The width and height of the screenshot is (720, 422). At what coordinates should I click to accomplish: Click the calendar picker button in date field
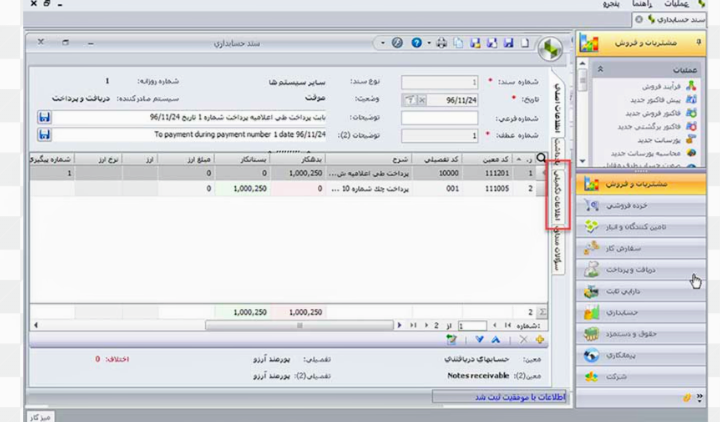pos(409,100)
